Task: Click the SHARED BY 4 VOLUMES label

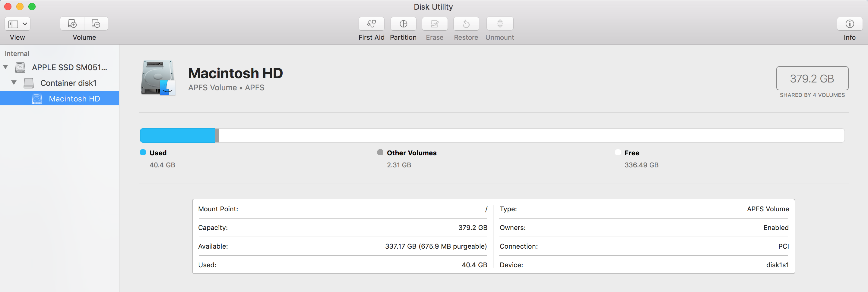Action: point(812,95)
